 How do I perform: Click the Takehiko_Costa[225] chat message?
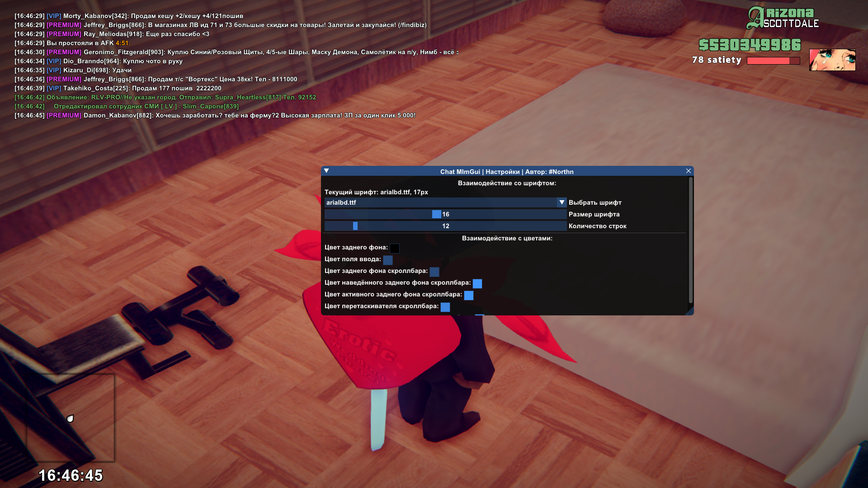[118, 88]
